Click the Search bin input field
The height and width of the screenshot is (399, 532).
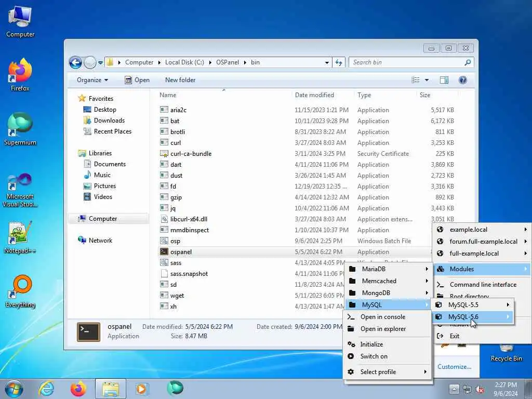[406, 62]
